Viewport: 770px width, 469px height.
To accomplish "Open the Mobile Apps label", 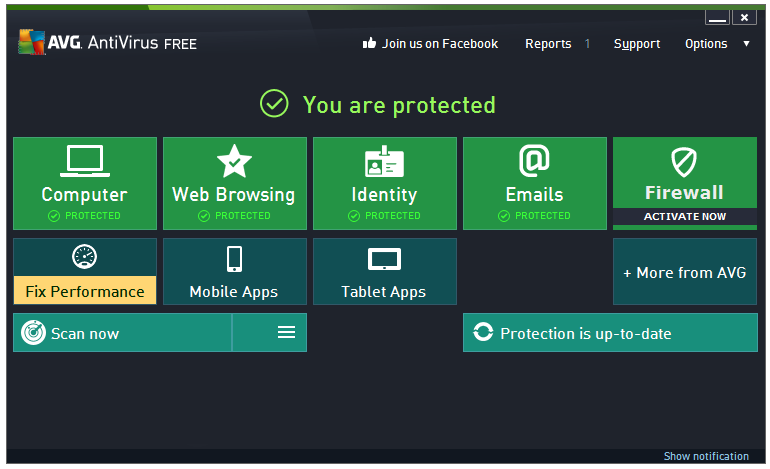I will [234, 292].
